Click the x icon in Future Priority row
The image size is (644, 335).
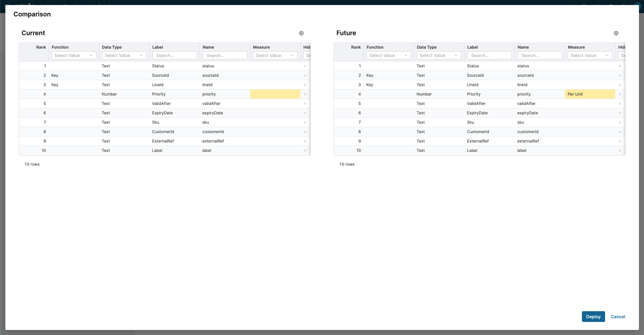(620, 94)
